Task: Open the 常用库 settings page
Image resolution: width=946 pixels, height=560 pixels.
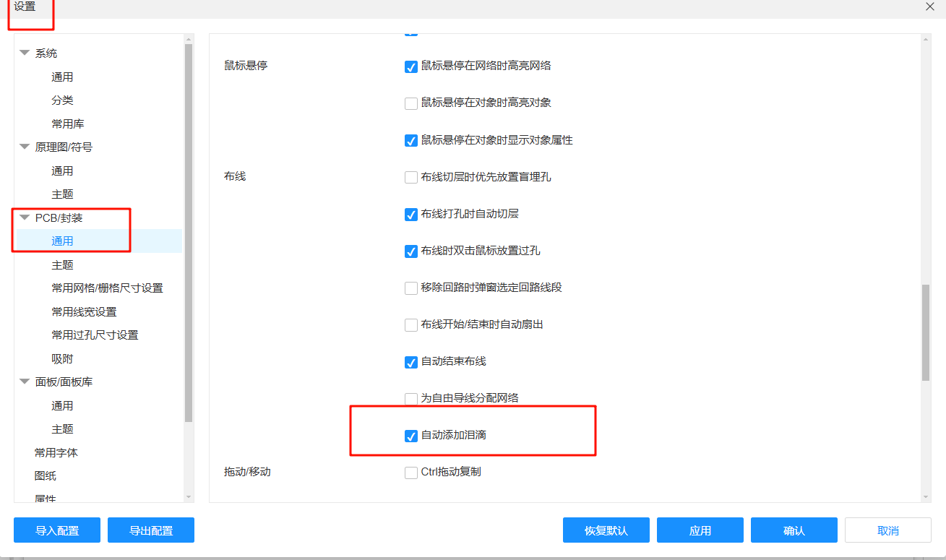Action: (x=68, y=124)
